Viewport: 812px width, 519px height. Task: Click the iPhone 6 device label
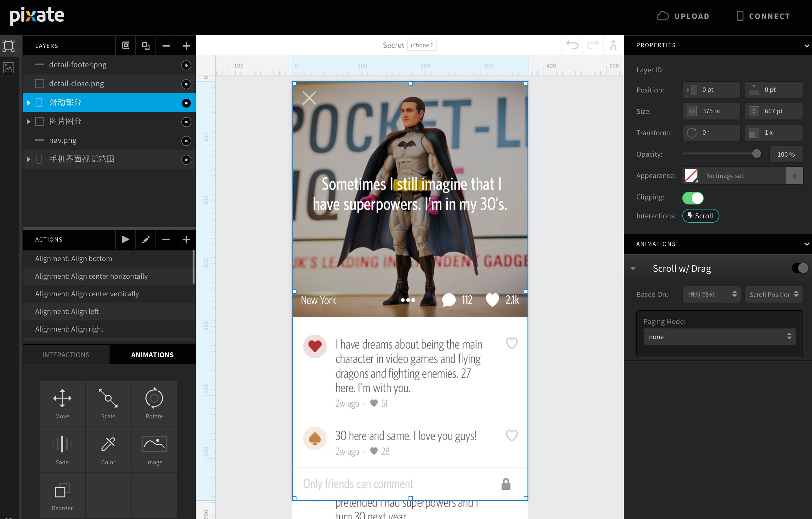click(x=422, y=45)
